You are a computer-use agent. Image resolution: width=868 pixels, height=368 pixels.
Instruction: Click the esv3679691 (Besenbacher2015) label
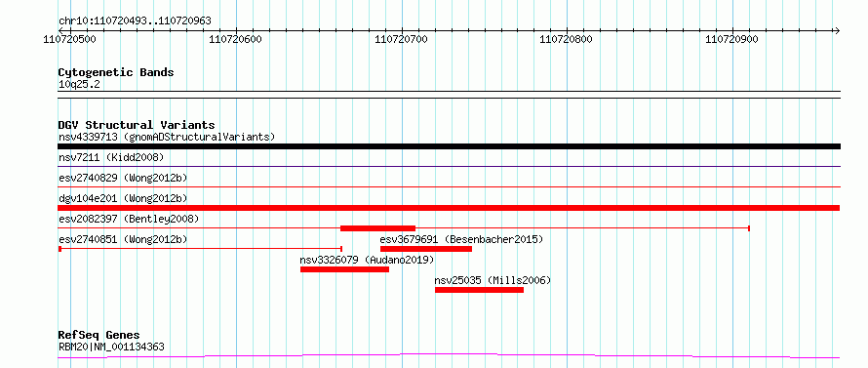click(461, 239)
